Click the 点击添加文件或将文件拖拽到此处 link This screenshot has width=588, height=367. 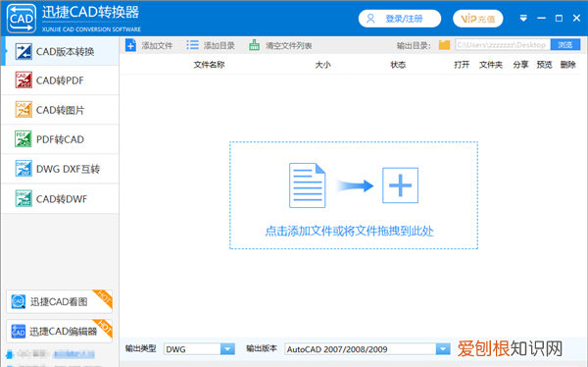[350, 231]
